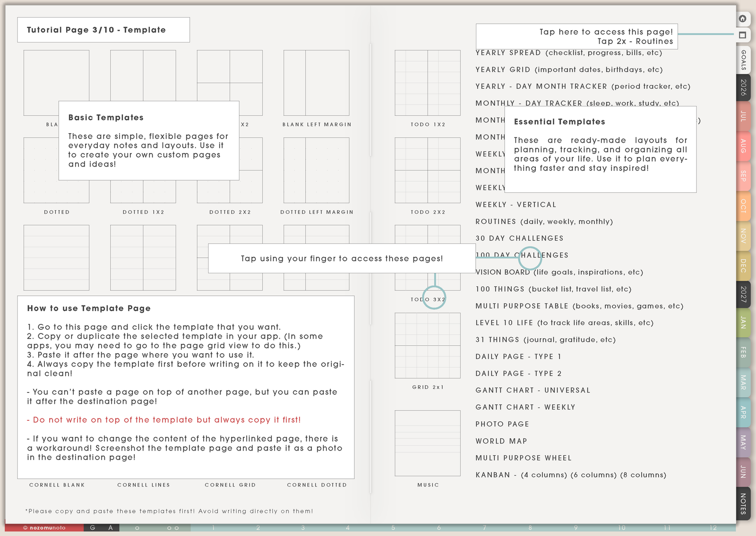The height and width of the screenshot is (536, 756).
Task: Open the Weekly - Vertical template link
Action: [x=516, y=204]
